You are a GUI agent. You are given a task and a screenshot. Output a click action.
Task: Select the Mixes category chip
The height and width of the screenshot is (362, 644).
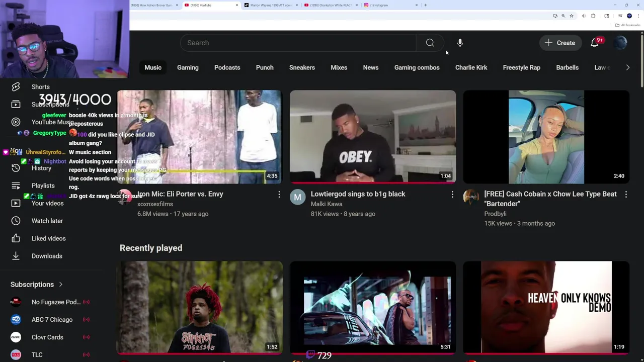pyautogui.click(x=339, y=67)
